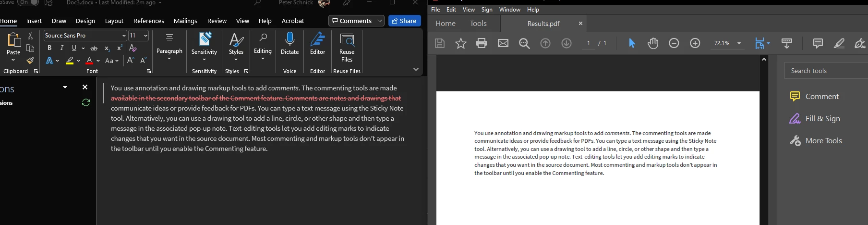Open the font size dropdown showing 11
Screen dimensions: 868x225
click(145, 36)
